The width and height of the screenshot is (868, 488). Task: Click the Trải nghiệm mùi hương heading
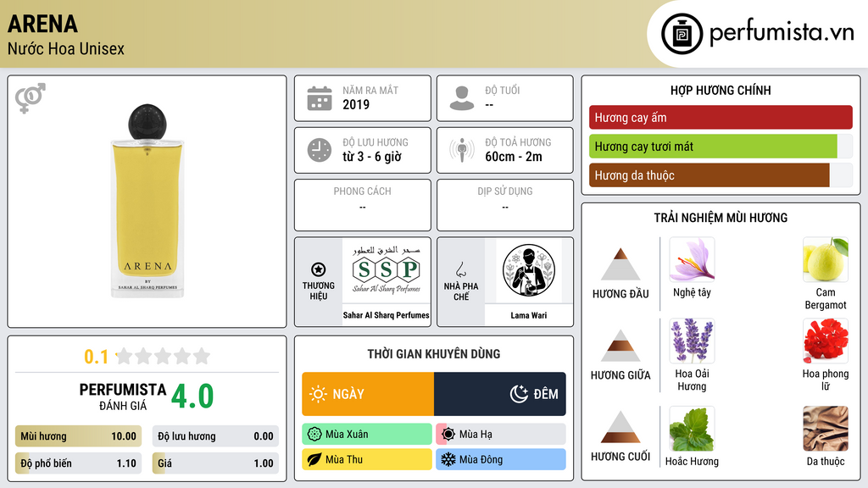[721, 218]
